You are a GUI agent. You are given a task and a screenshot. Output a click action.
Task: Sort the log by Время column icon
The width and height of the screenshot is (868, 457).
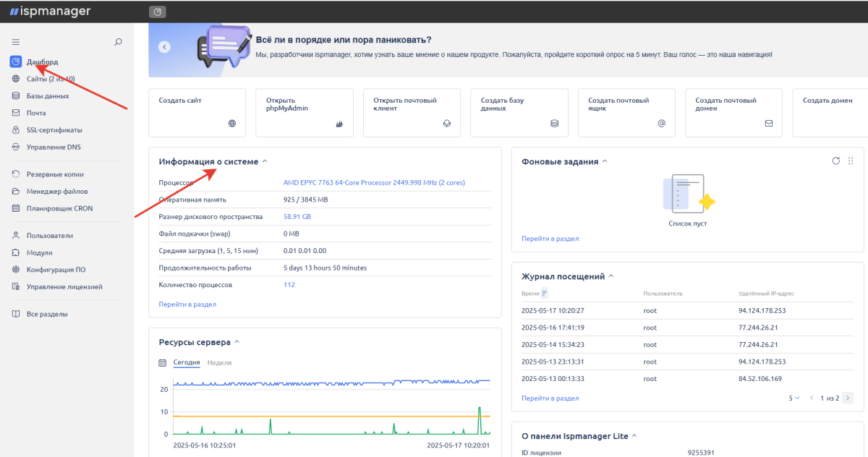click(545, 294)
